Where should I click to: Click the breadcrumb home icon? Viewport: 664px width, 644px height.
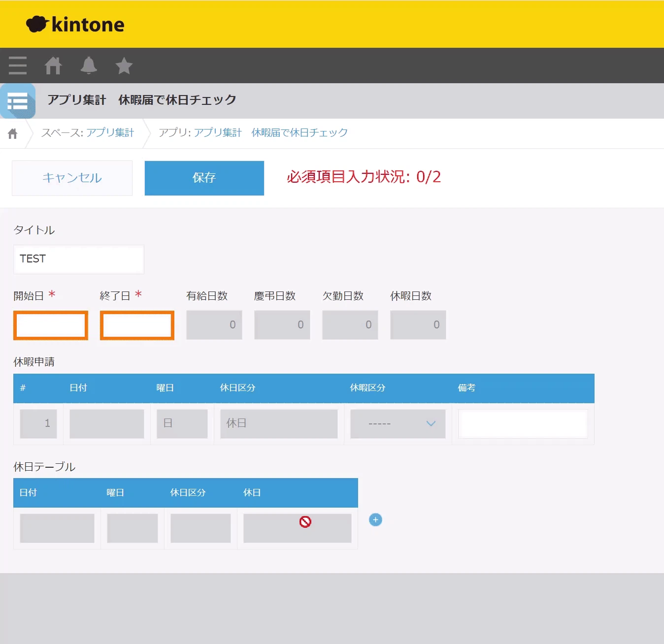[13, 133]
